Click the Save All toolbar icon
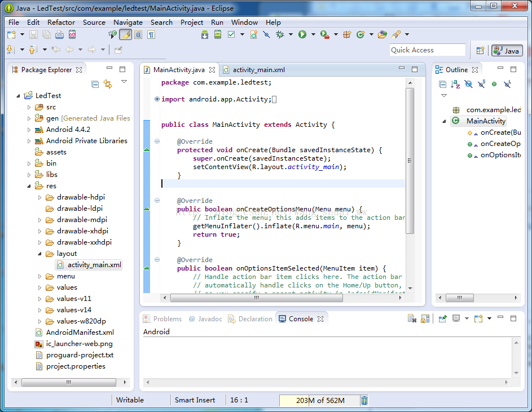This screenshot has height=412, width=532. click(x=46, y=34)
